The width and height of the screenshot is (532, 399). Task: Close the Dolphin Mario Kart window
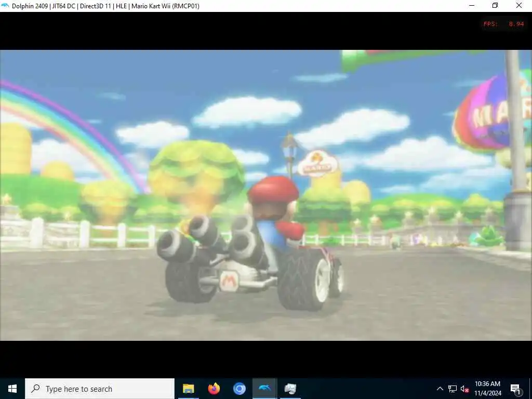(x=519, y=6)
